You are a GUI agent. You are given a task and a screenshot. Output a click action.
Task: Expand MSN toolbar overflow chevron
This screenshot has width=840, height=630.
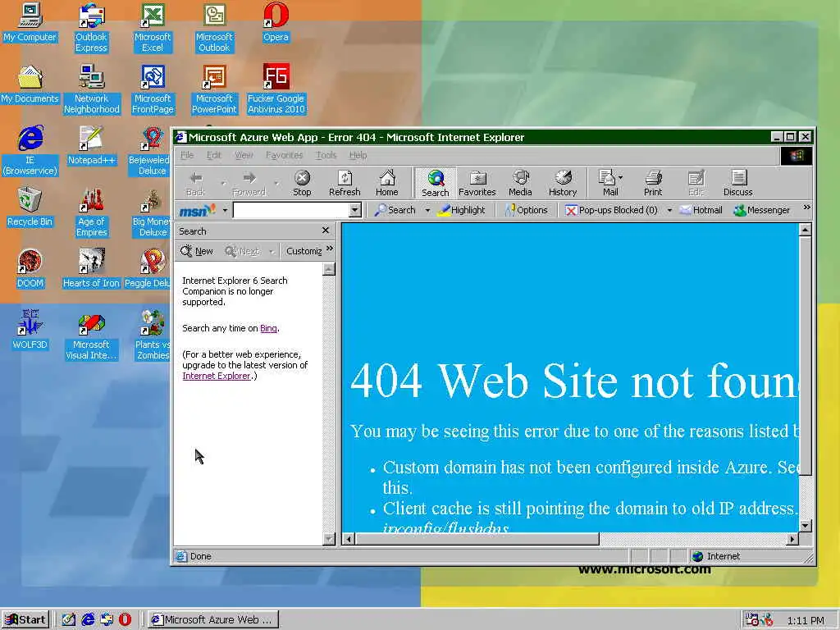[x=806, y=208]
